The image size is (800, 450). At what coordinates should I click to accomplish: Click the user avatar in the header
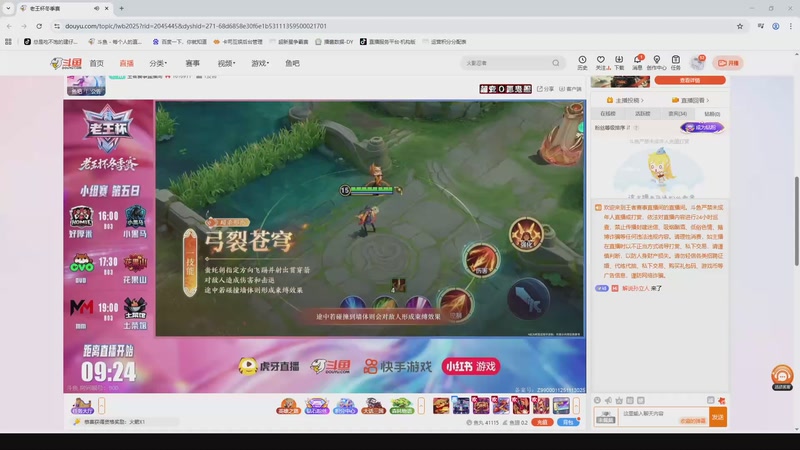click(x=697, y=63)
